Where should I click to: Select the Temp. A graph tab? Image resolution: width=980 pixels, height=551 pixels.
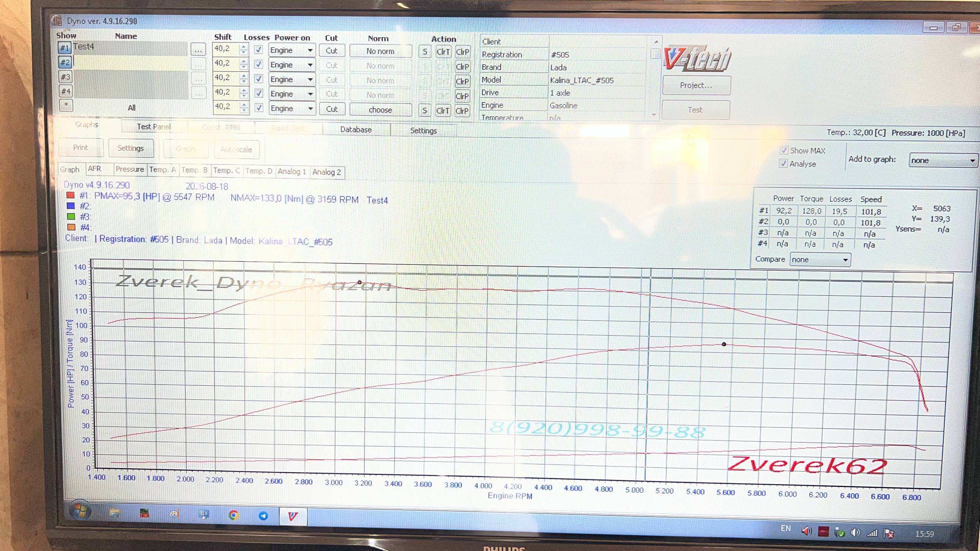click(162, 170)
